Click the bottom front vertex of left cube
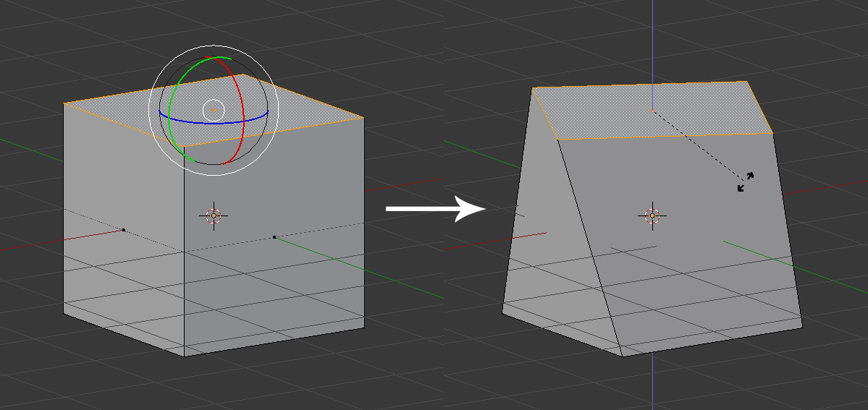Screen dimensions: 868x410 (x=184, y=356)
